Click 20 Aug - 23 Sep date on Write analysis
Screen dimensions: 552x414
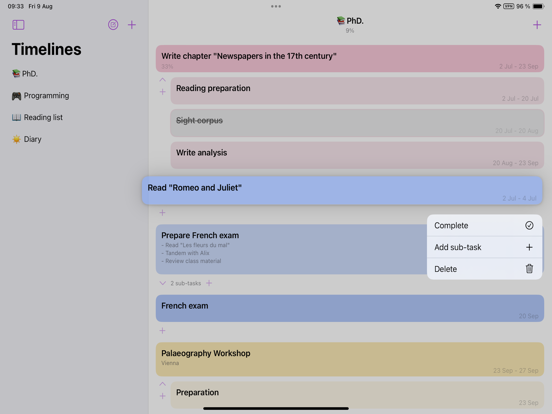tap(515, 163)
